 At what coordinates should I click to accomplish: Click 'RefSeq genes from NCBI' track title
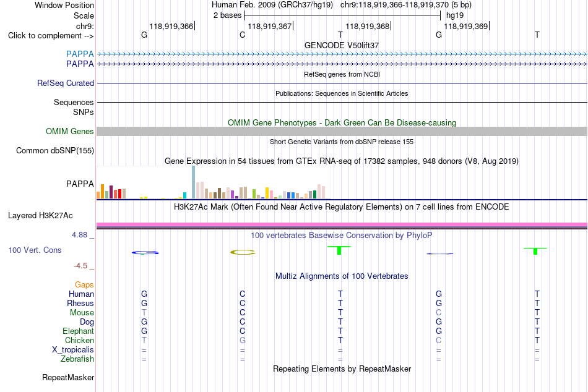click(342, 74)
